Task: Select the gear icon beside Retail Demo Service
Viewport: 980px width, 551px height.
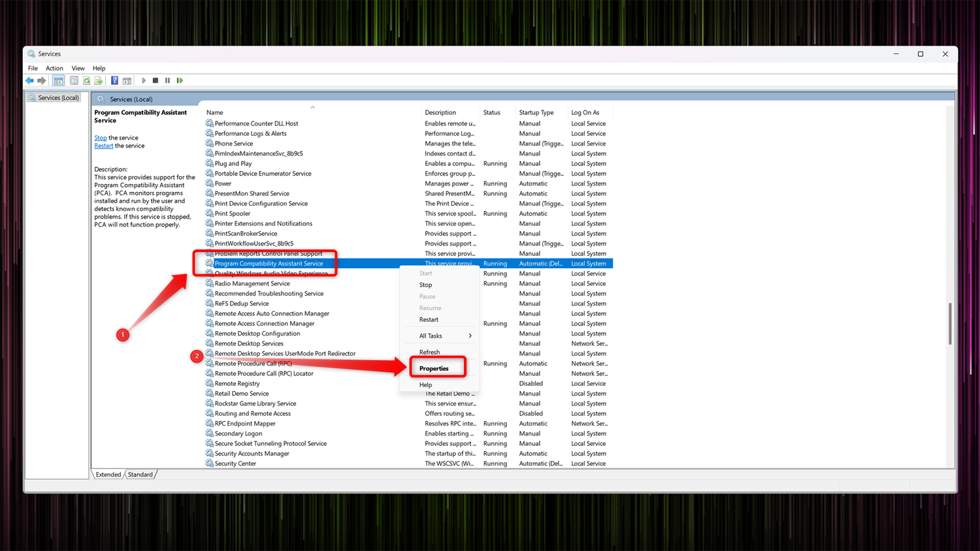Action: coord(210,393)
